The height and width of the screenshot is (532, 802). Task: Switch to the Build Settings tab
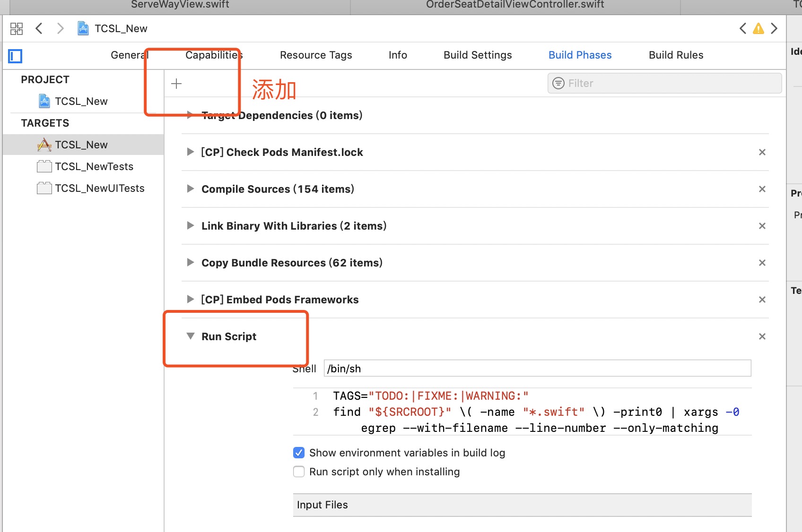[x=477, y=55]
